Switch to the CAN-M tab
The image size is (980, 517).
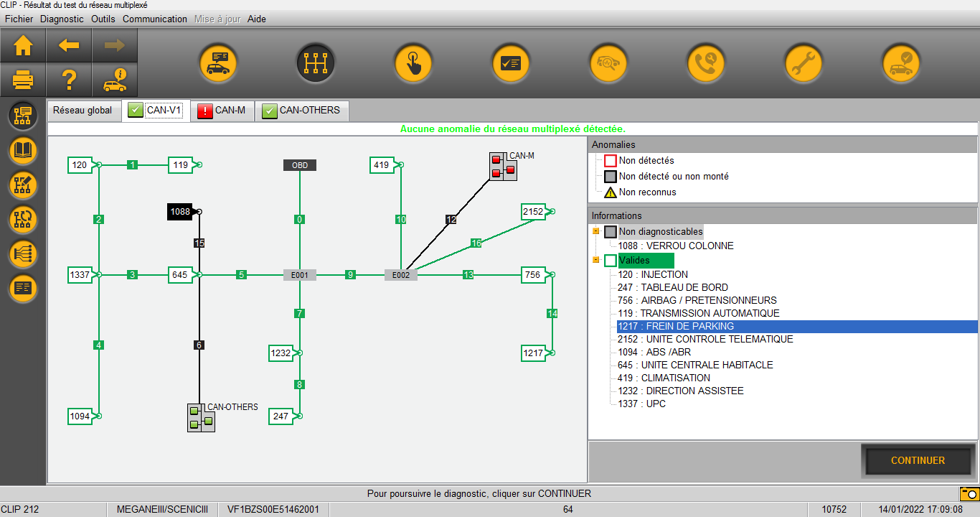pyautogui.click(x=222, y=111)
